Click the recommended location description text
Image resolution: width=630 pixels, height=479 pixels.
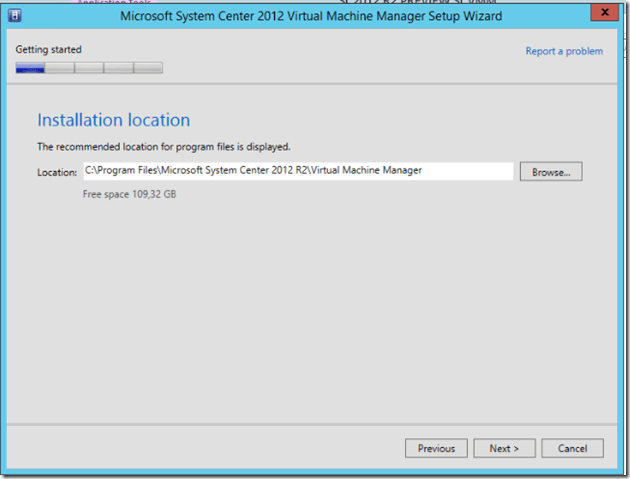[x=163, y=147]
